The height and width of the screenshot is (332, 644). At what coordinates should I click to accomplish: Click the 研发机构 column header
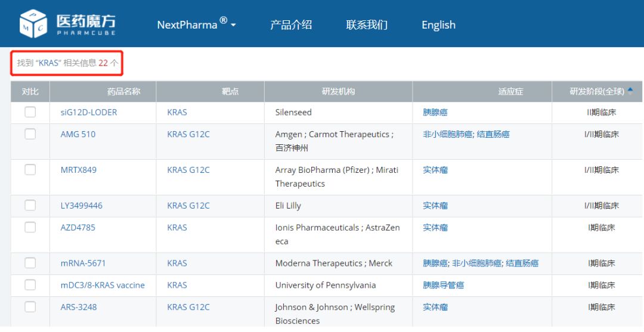point(339,92)
